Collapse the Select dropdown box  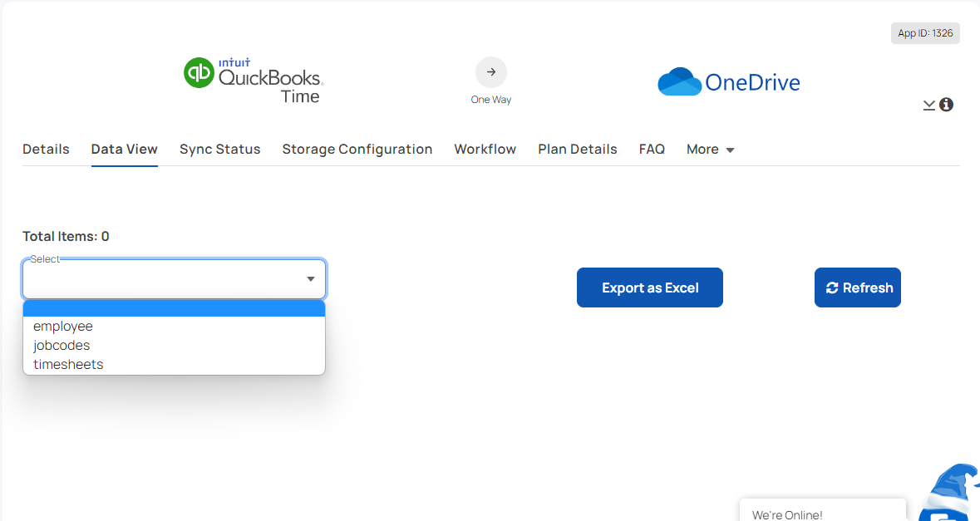coord(175,278)
